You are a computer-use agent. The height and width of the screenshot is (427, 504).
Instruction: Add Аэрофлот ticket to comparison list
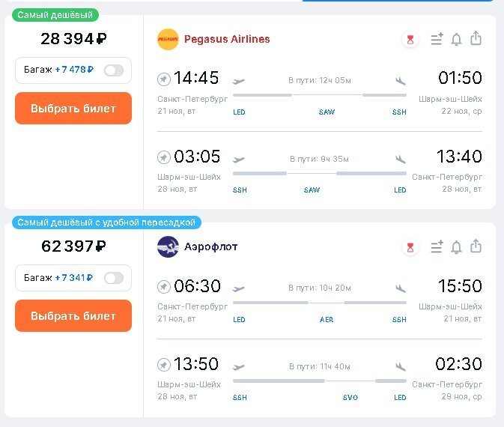click(x=437, y=246)
